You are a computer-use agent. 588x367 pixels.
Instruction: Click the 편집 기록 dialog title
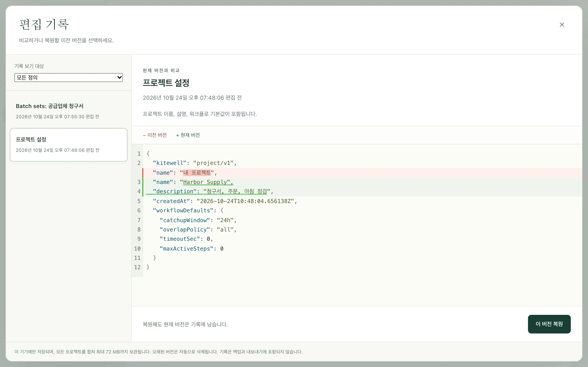click(44, 24)
